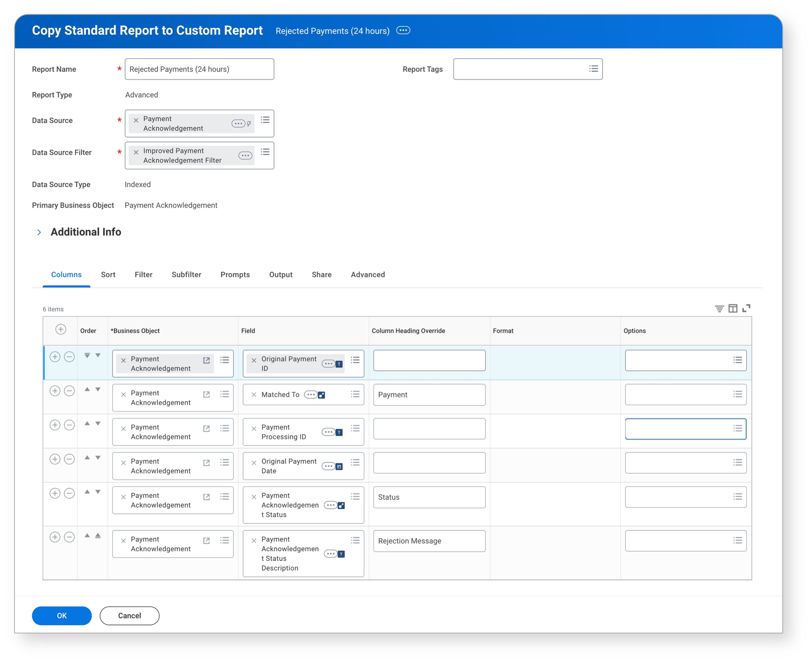Switch to the Prompts tab
Screen dimensions: 812x663
(235, 275)
